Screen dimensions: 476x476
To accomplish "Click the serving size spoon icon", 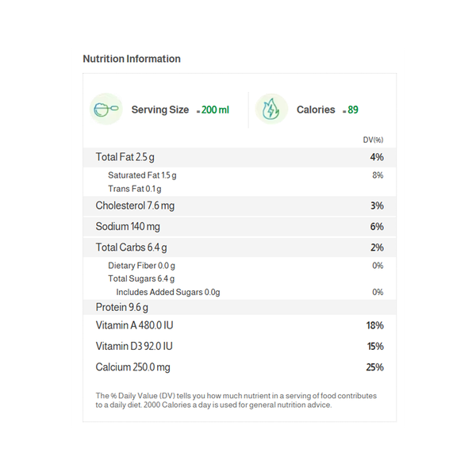I will pyautogui.click(x=106, y=109).
